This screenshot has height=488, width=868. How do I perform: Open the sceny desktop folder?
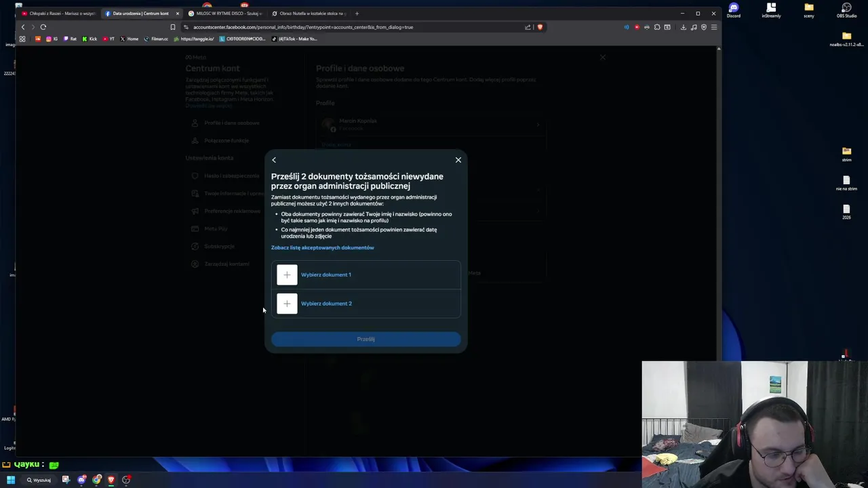[x=809, y=9]
